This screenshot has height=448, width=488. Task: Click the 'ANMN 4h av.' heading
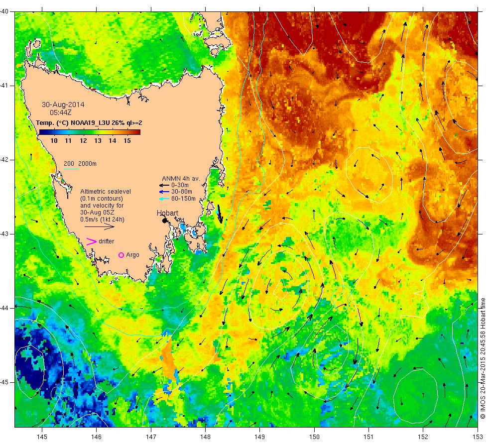(x=181, y=179)
